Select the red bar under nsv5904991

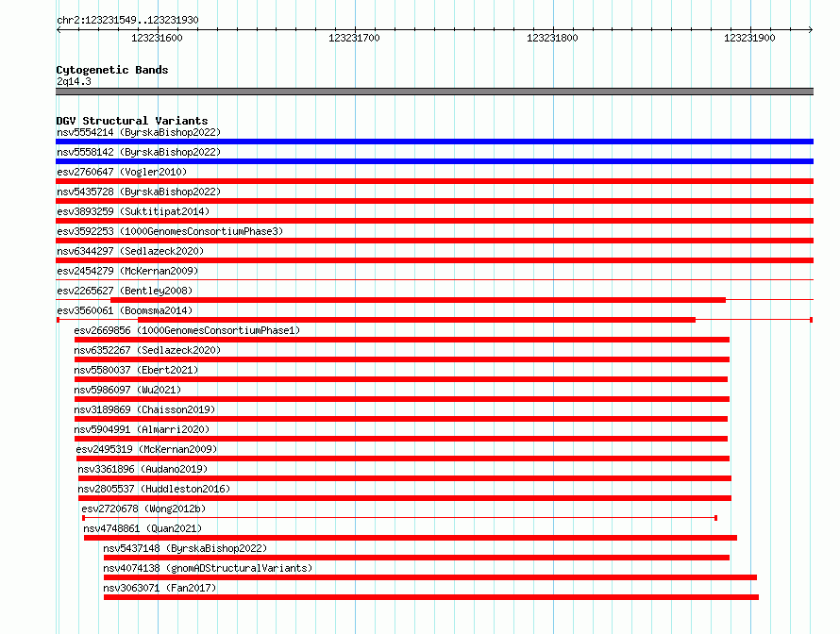coord(401,439)
